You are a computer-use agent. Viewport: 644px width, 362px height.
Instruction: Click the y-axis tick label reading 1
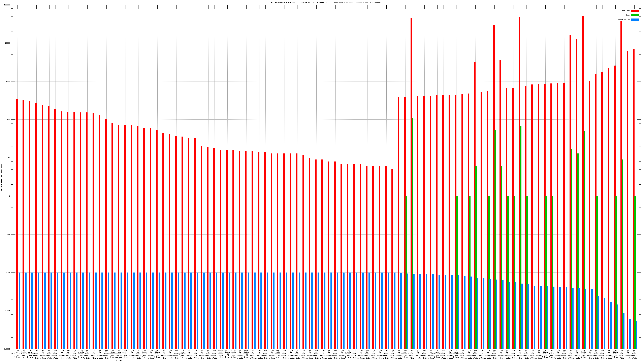coord(9,196)
